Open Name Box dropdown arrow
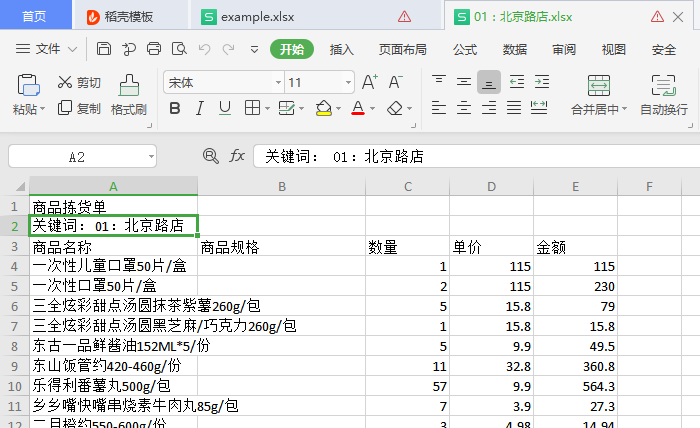The width and height of the screenshot is (700, 428). (151, 157)
